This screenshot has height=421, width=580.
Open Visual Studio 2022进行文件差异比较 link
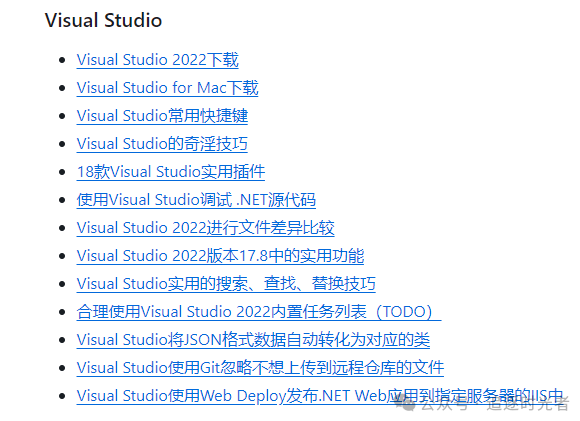tap(205, 228)
